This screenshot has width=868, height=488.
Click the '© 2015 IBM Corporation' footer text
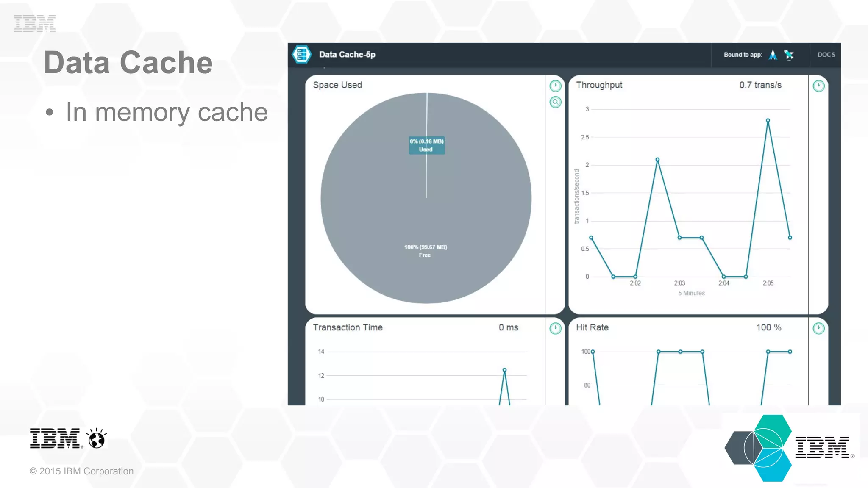(x=81, y=471)
